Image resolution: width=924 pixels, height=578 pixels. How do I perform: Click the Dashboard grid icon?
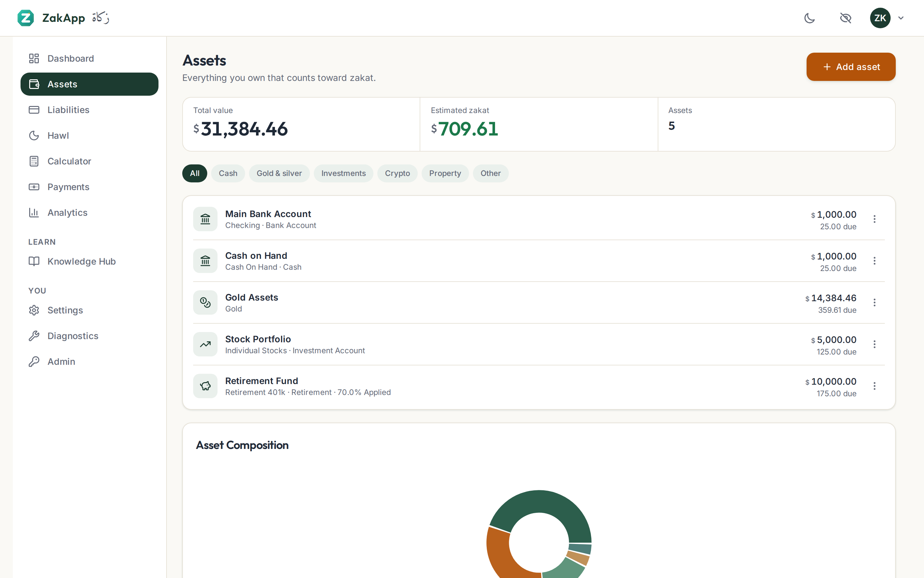pos(34,58)
